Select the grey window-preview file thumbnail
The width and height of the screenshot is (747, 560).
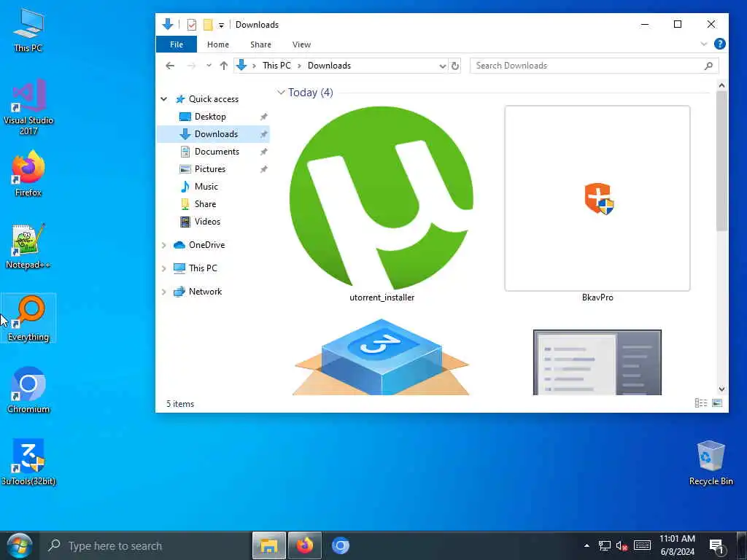(597, 362)
